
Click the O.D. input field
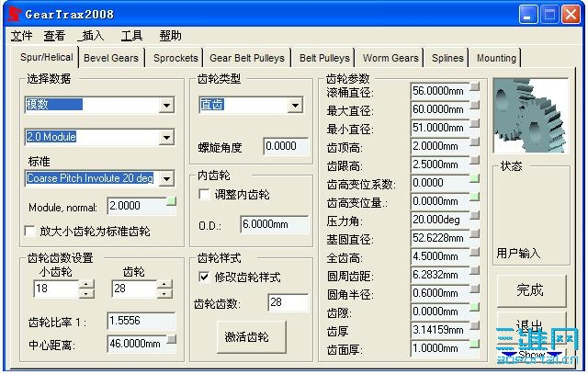[x=274, y=224]
